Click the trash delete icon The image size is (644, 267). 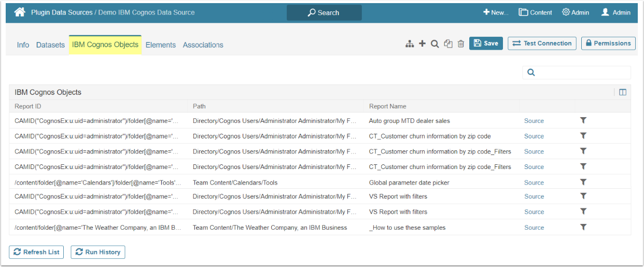coord(461,44)
